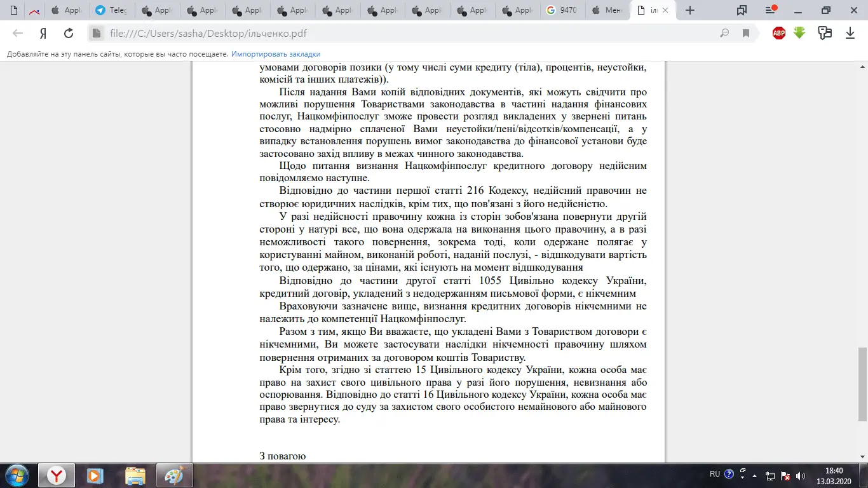Reload the PDF page

tap(69, 34)
